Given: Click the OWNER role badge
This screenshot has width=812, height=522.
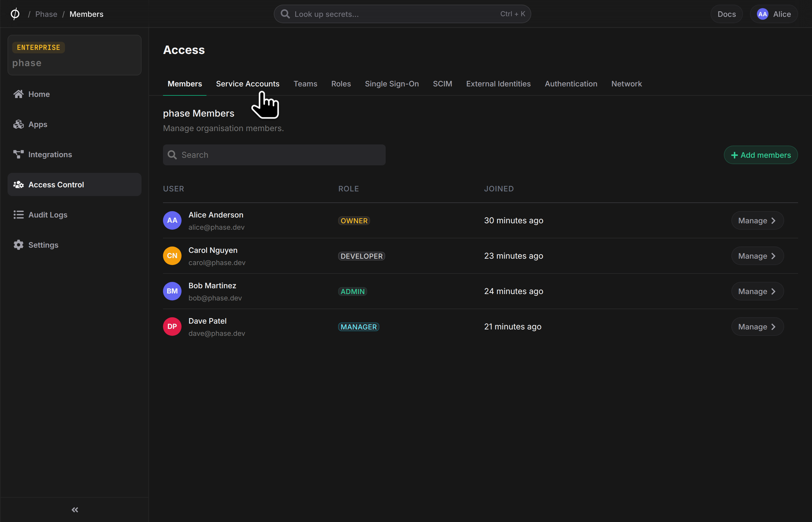Looking at the screenshot, I should (354, 221).
